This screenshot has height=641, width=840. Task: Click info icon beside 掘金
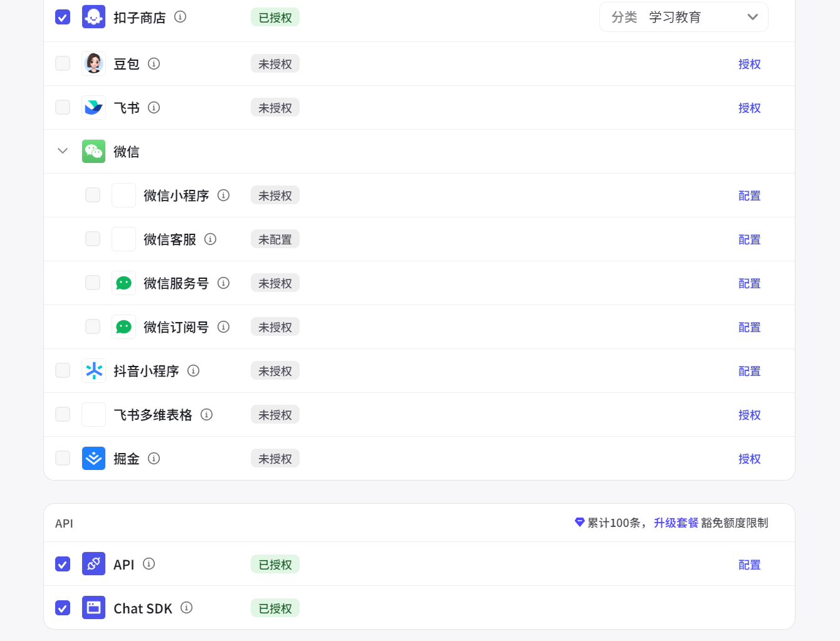pos(154,458)
